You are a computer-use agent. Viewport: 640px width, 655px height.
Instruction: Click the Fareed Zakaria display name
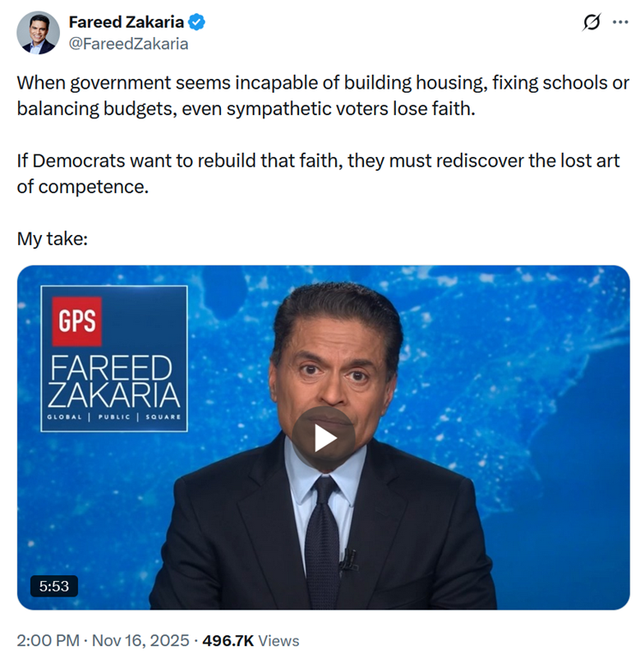(x=126, y=22)
